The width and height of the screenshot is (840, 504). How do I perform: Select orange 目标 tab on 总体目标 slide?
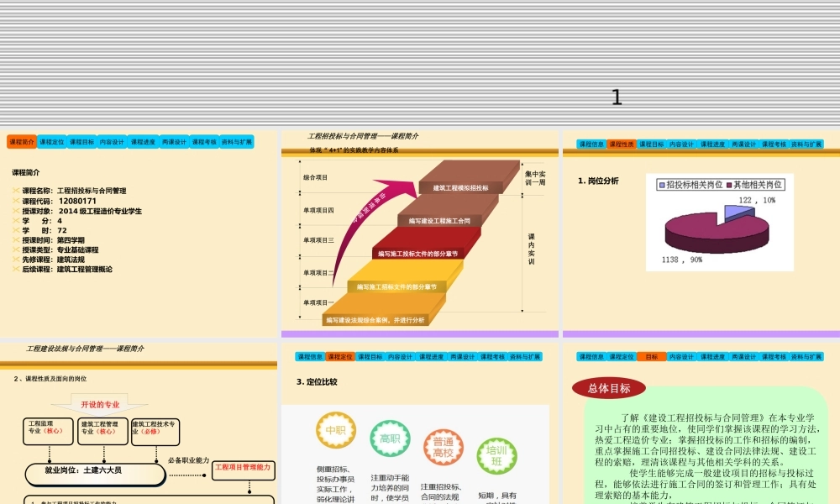tap(652, 357)
